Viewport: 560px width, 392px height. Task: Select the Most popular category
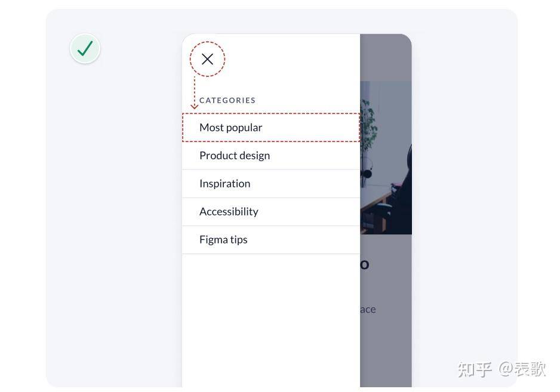pos(270,128)
